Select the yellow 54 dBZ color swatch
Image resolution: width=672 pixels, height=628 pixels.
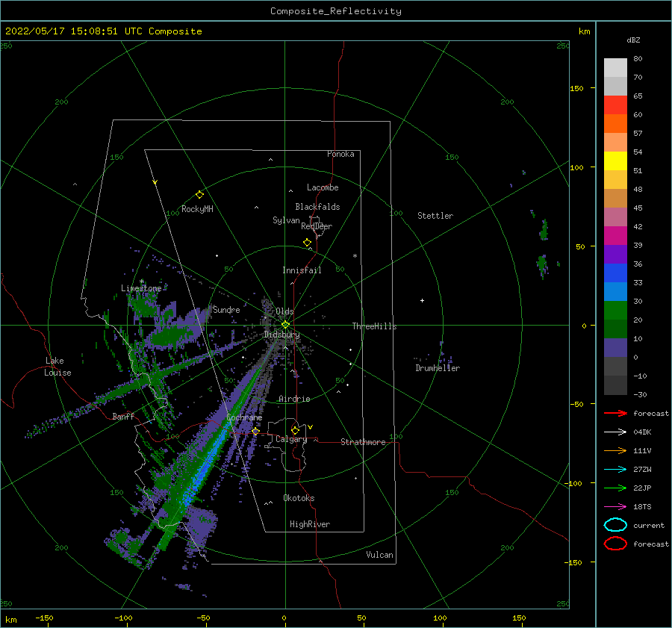point(615,161)
